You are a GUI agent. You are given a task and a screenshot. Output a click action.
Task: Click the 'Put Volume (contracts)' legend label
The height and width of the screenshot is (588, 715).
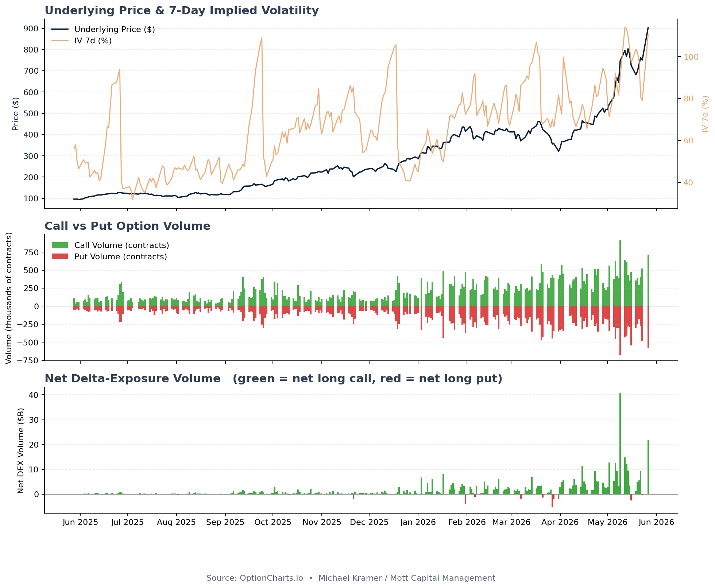121,257
